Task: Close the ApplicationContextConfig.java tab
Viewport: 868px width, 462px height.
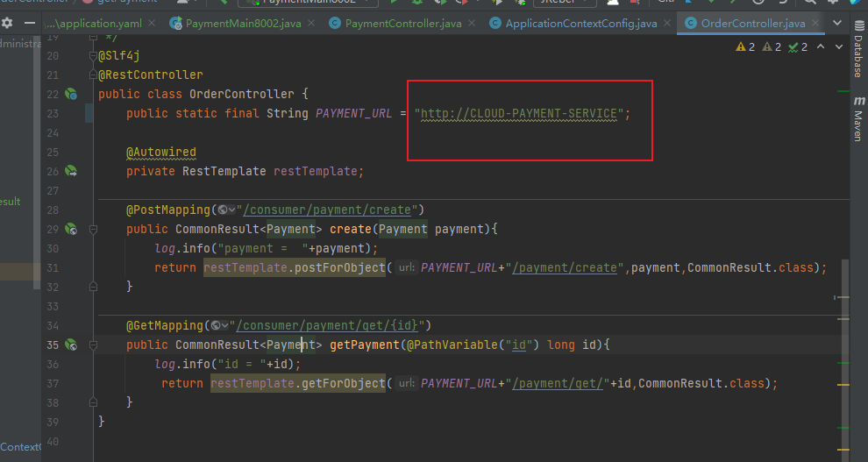Action: tap(667, 24)
